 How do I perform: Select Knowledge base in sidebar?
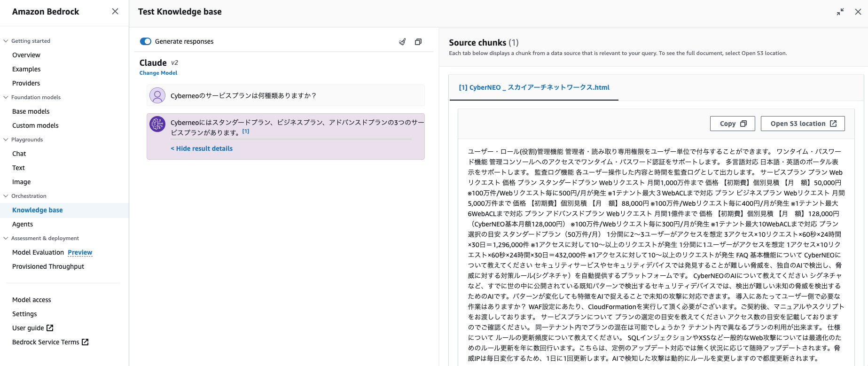coord(38,210)
